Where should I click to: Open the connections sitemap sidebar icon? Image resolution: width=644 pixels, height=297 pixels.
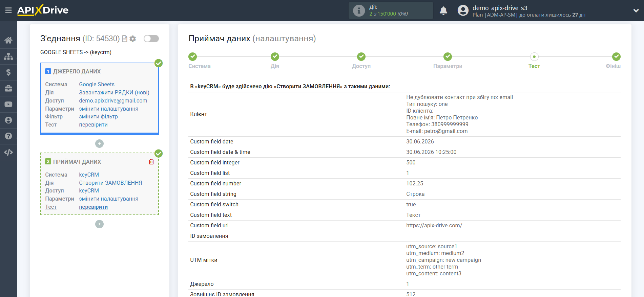(x=8, y=56)
